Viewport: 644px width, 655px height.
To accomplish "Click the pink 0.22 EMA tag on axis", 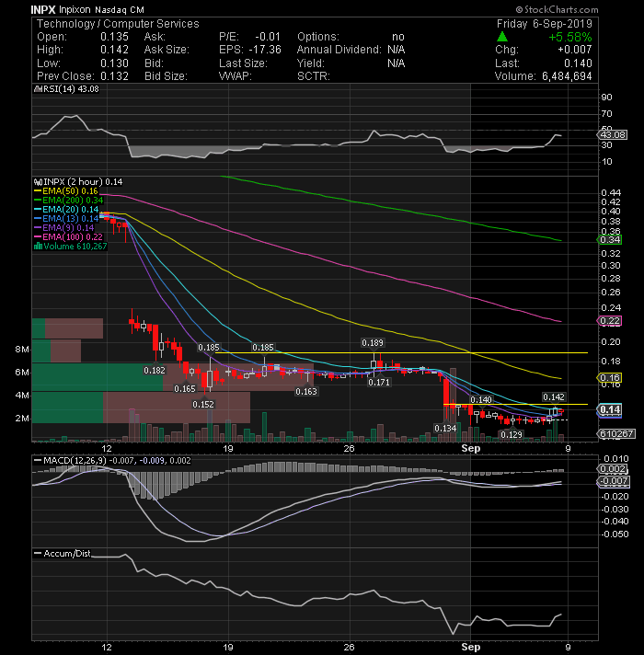I will [x=610, y=321].
